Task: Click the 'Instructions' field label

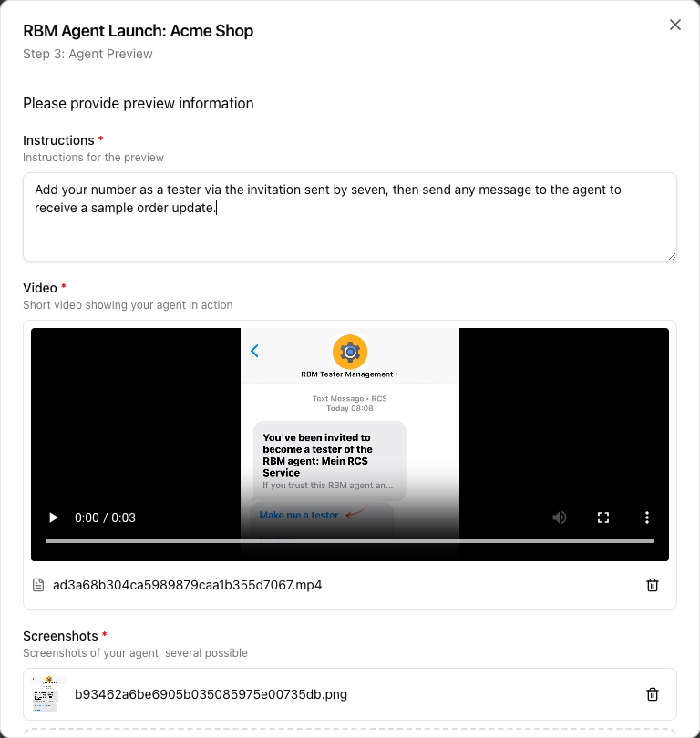Action: (x=59, y=140)
